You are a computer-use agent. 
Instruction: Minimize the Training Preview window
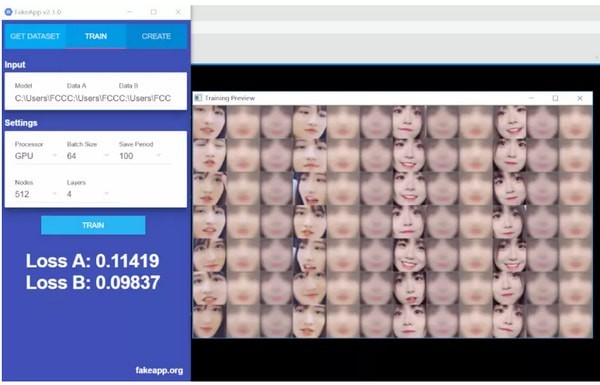(x=531, y=98)
